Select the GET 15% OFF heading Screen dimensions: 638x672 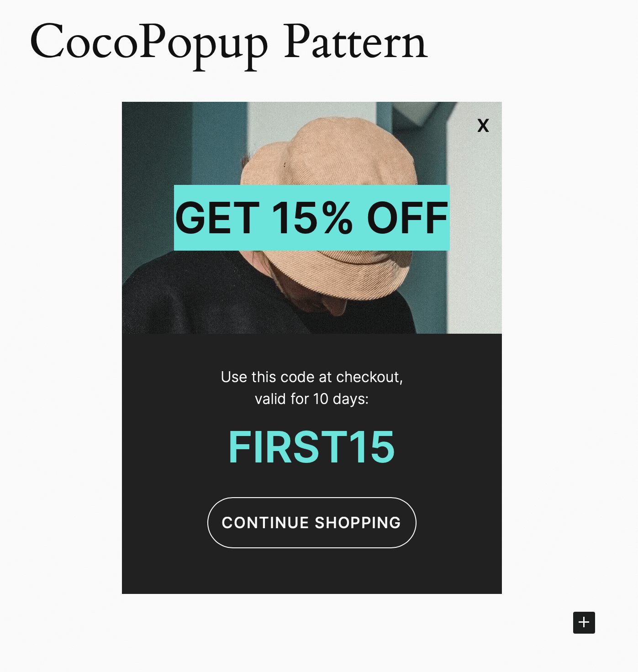click(312, 218)
